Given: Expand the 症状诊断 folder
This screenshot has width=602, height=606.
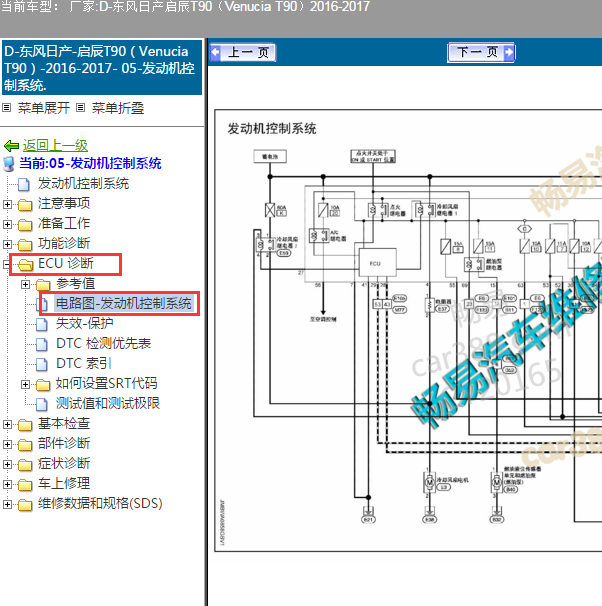Looking at the screenshot, I should coord(7,465).
